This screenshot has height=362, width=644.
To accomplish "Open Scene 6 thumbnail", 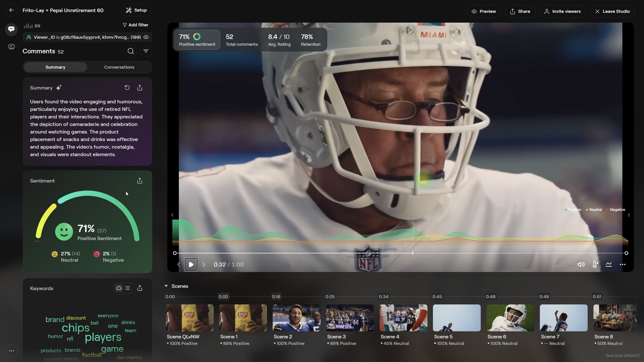I will click(510, 318).
